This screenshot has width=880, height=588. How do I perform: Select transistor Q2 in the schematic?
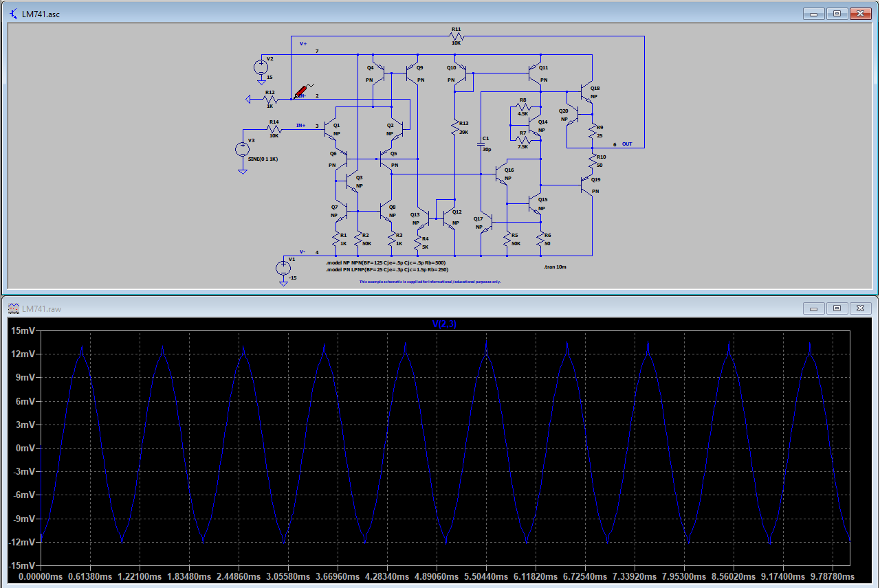(x=397, y=130)
